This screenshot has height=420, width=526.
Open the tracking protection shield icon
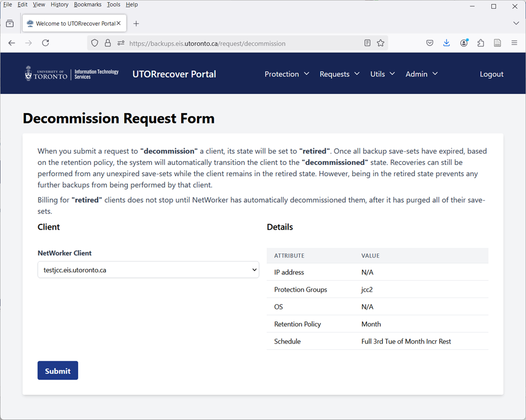94,43
